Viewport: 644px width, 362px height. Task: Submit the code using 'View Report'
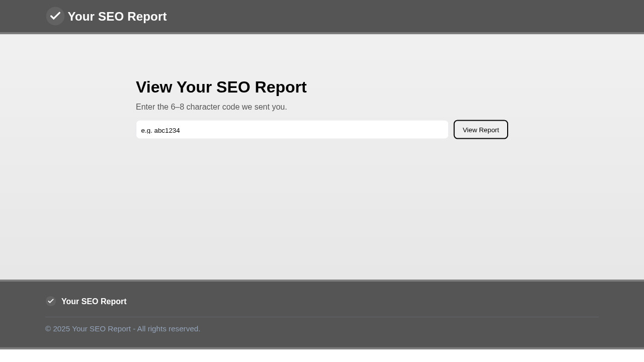tap(480, 130)
